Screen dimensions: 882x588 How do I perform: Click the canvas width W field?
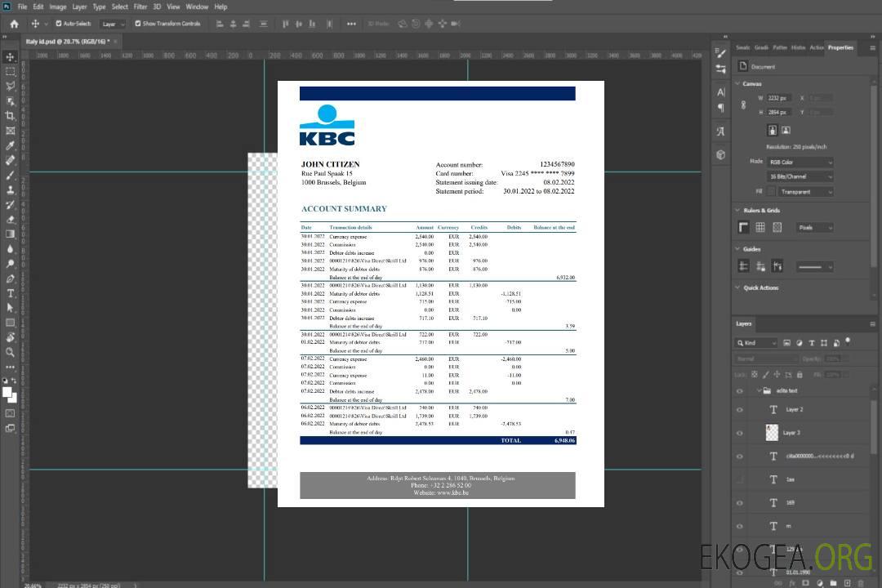(x=780, y=98)
